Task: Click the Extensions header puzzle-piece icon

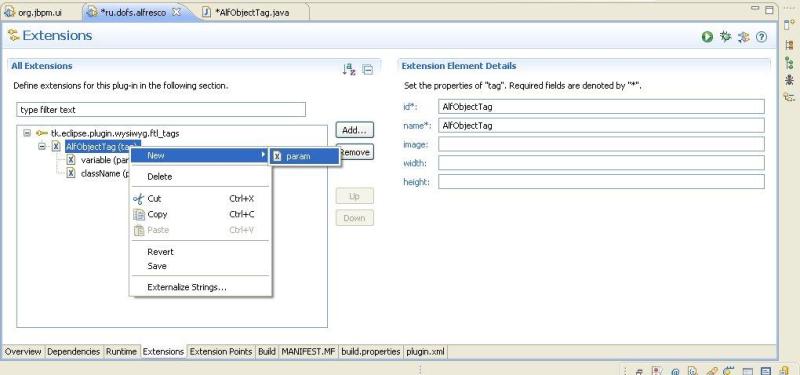Action: pos(13,36)
